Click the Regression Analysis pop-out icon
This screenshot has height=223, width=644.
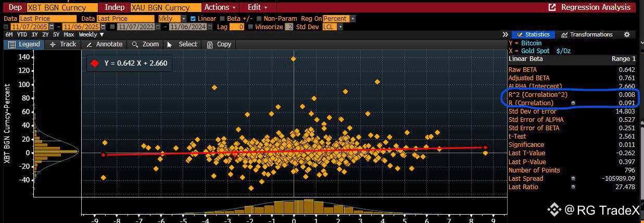pyautogui.click(x=552, y=7)
